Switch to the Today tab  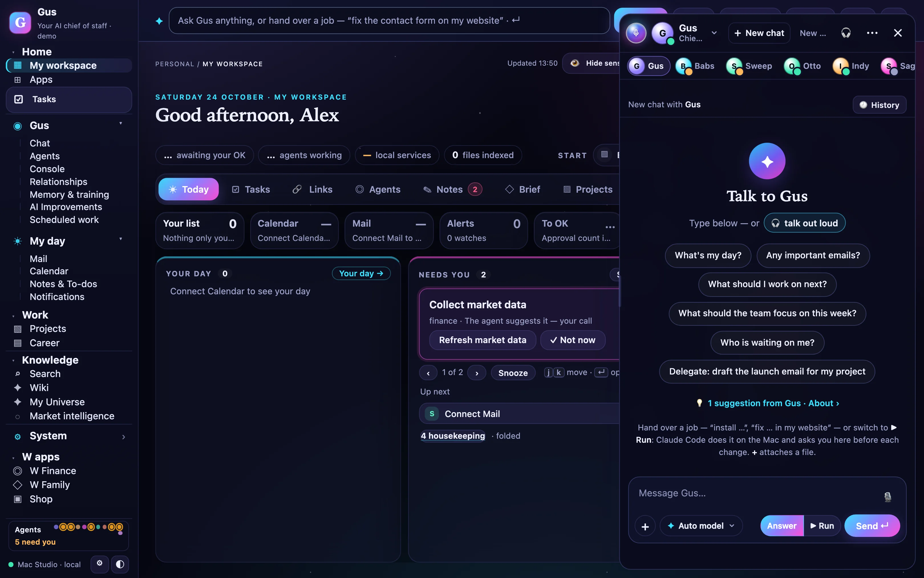coord(189,189)
